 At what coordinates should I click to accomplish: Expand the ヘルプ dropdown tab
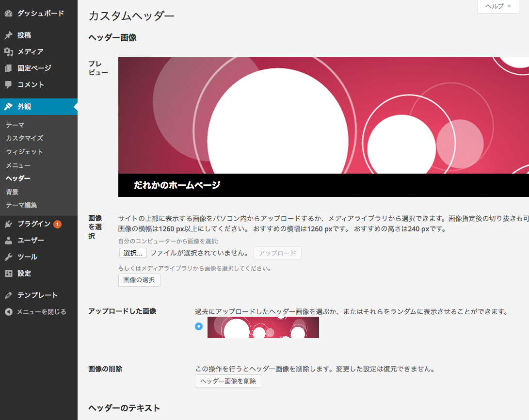(498, 6)
